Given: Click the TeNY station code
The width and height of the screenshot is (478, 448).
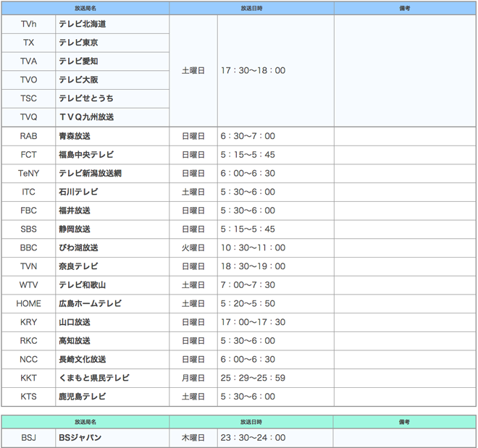Looking at the screenshot, I should [x=29, y=173].
